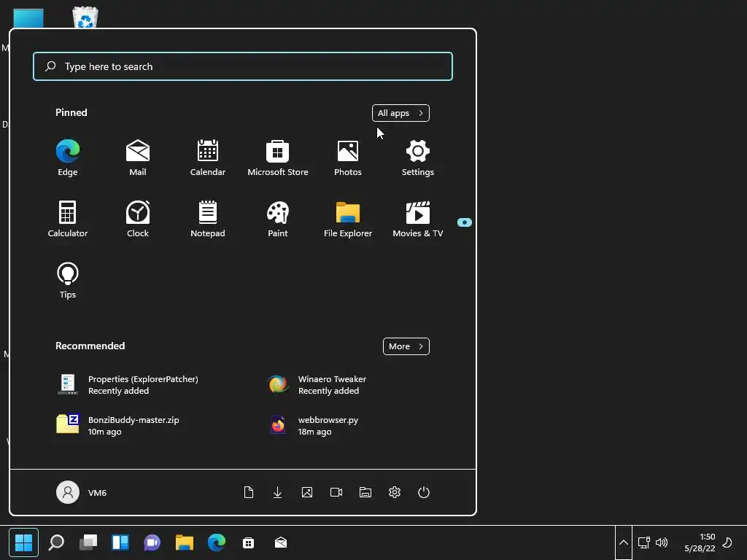Open the Tips app
Viewport: 747px width, 560px height.
(x=68, y=281)
